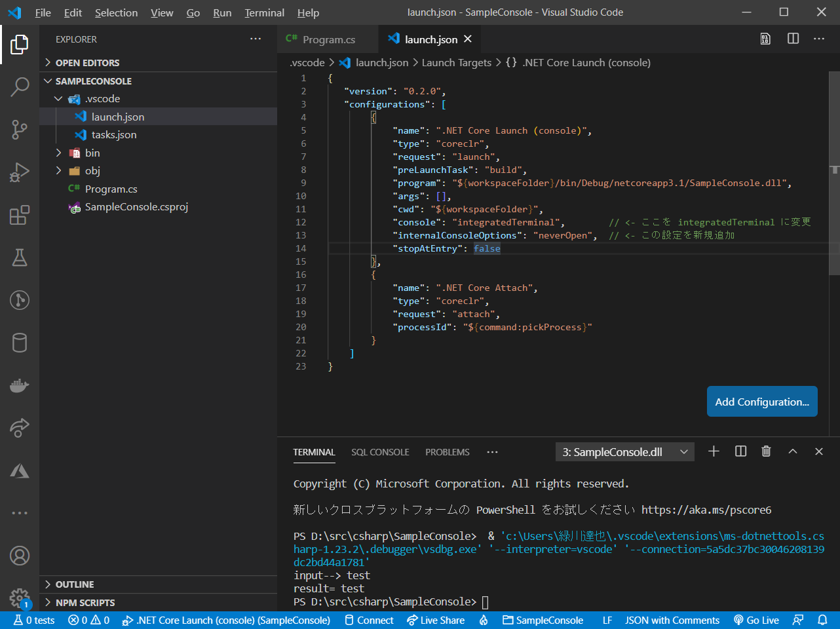Open the Accounts icon

tap(20, 556)
